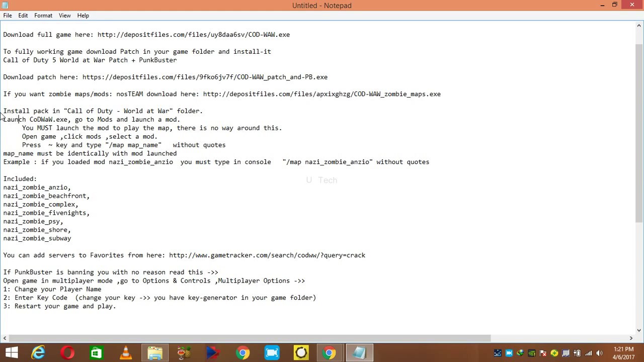Click the COD-WAW_patch_and-PB.exe URL text
Image resolution: width=644 pixels, height=362 pixels.
pyautogui.click(x=205, y=77)
